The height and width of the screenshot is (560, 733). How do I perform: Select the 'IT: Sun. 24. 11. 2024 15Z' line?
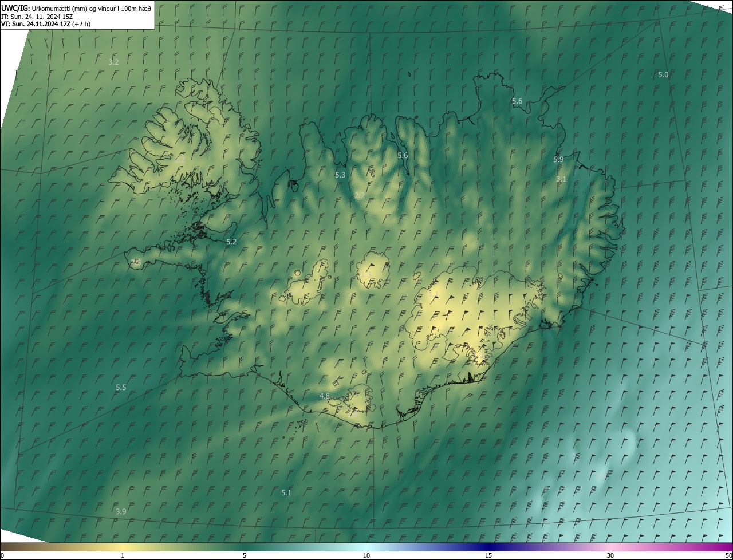[37, 16]
